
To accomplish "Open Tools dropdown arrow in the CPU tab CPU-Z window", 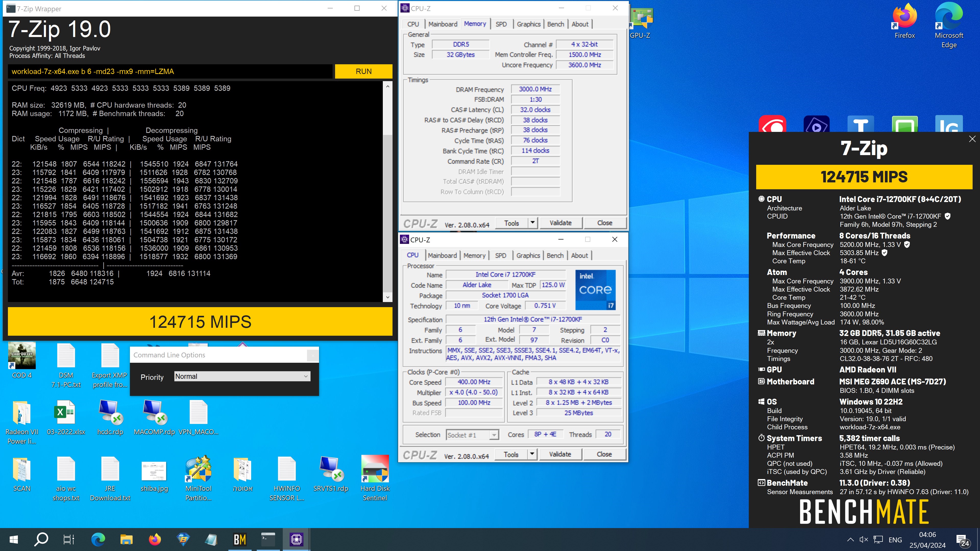I will [532, 454].
